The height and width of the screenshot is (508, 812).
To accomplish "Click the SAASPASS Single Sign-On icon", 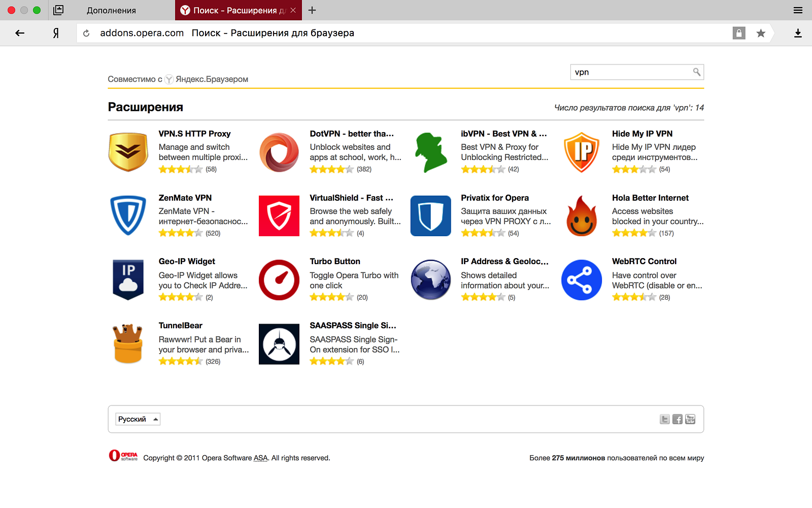I will 279,344.
